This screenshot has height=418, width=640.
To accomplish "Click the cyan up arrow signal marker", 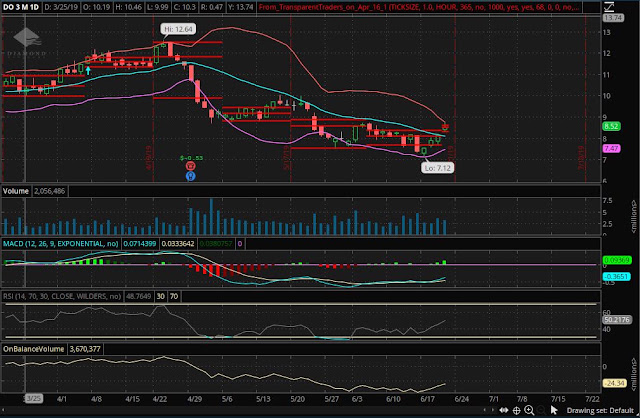I will coord(88,70).
